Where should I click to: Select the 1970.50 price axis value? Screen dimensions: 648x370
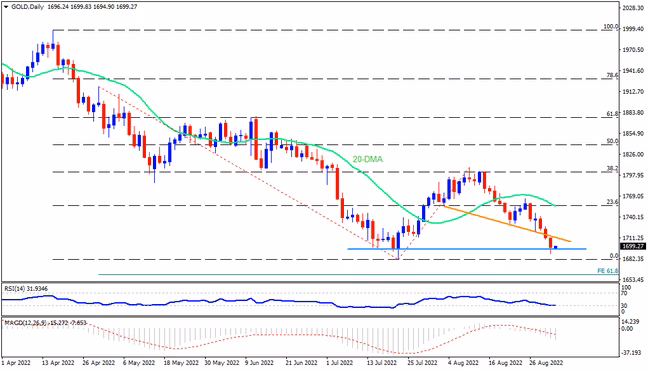pyautogui.click(x=633, y=50)
